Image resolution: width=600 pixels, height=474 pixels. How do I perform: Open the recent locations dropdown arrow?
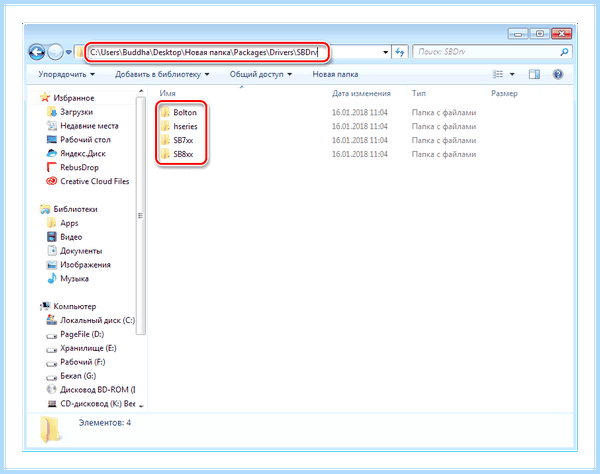[68, 52]
